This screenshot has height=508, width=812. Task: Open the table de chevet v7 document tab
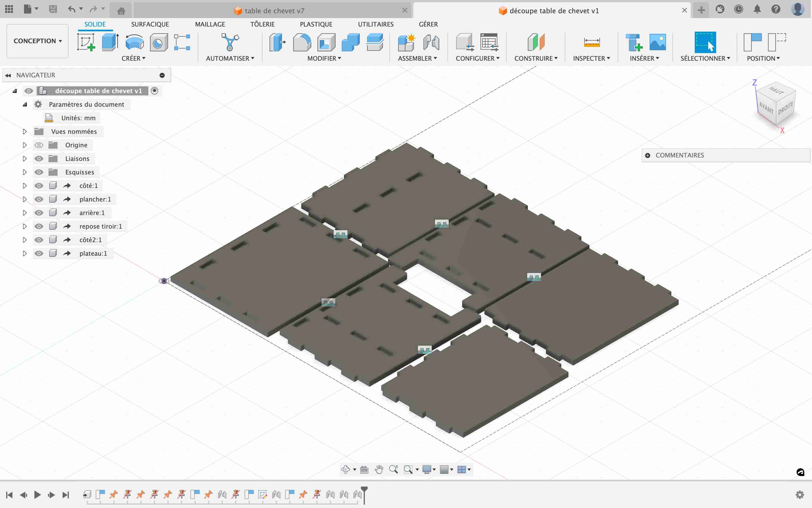[272, 11]
